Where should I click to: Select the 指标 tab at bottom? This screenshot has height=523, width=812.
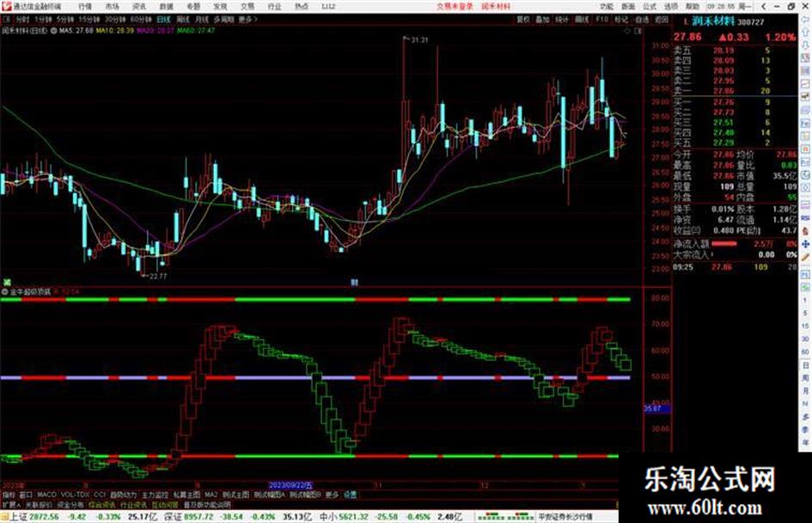[9, 495]
